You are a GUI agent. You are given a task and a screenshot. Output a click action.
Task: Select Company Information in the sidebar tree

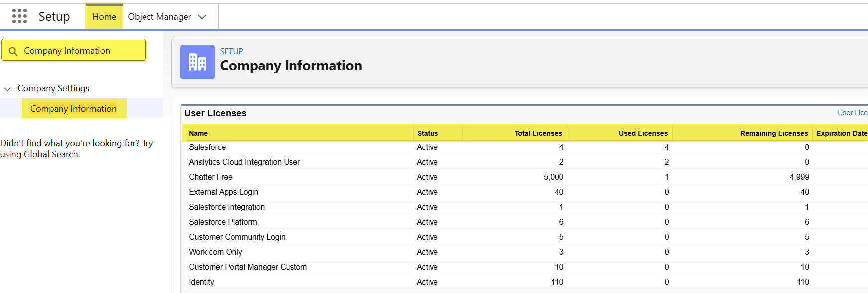click(73, 108)
